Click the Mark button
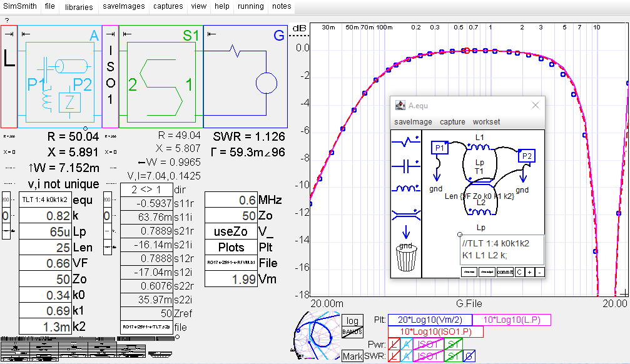The width and height of the screenshot is (630, 364). tap(352, 356)
